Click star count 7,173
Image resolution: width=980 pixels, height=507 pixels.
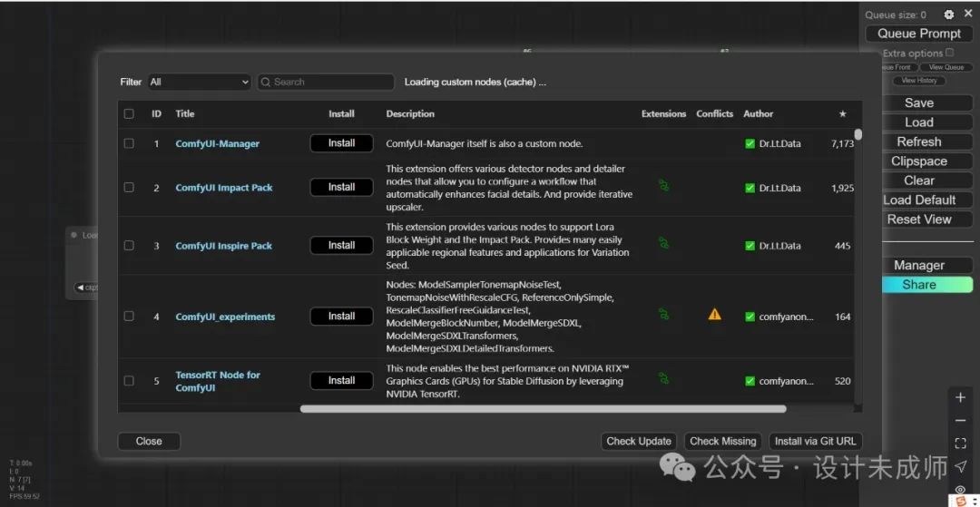pos(842,143)
